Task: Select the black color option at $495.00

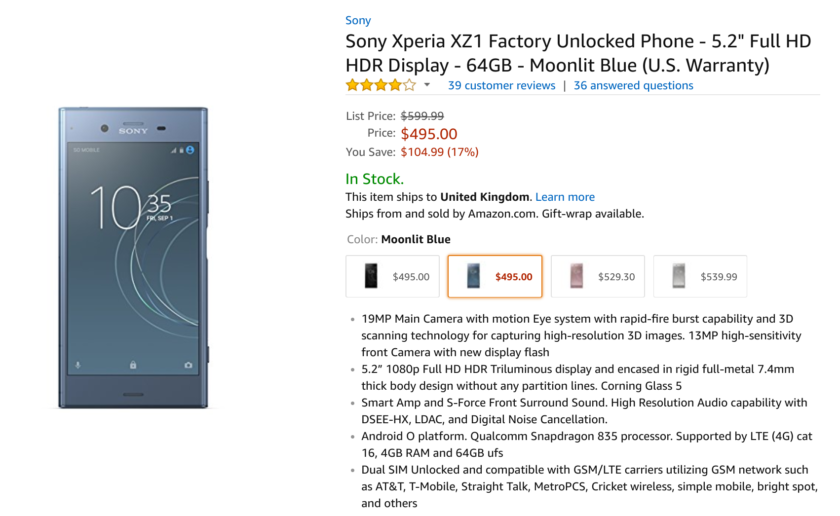Action: click(x=392, y=277)
